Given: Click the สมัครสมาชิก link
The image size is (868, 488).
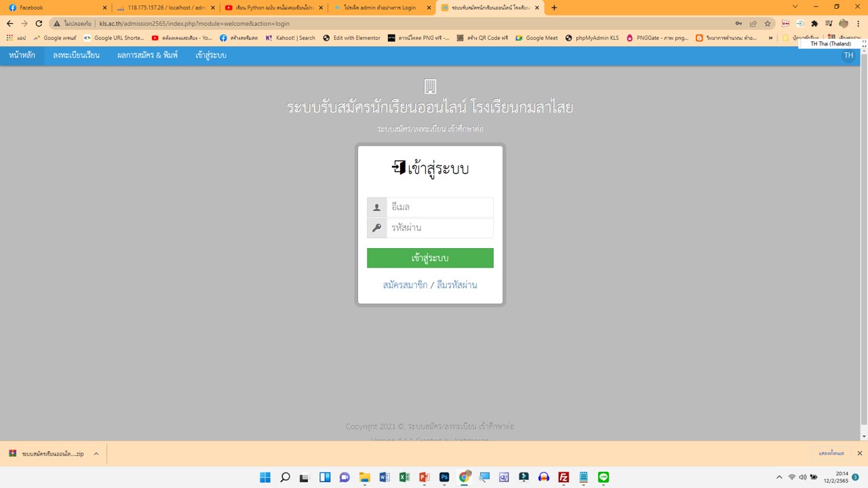Looking at the screenshot, I should [405, 285].
